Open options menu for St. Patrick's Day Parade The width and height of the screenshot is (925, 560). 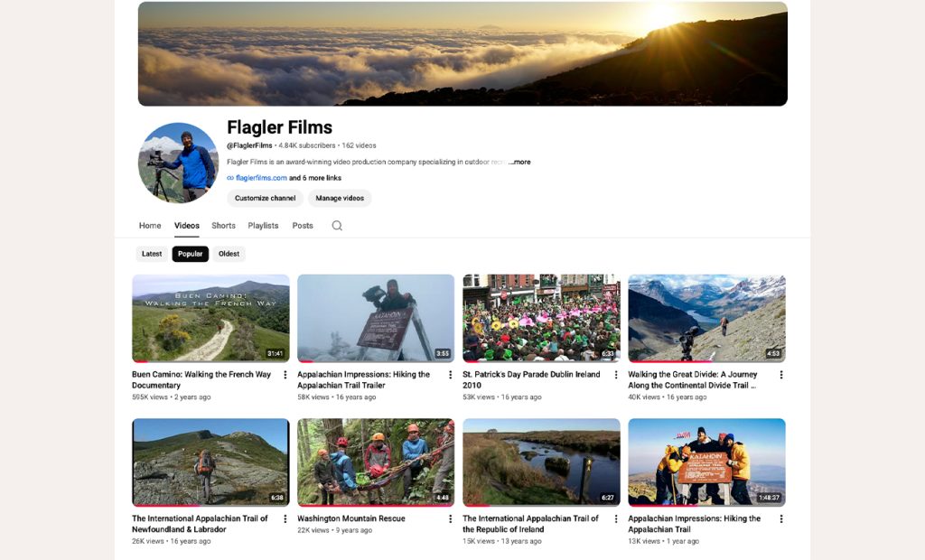click(616, 375)
